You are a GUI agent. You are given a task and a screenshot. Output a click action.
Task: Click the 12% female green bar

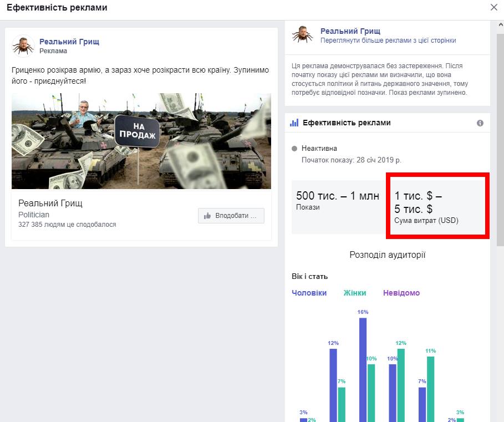pos(401,385)
